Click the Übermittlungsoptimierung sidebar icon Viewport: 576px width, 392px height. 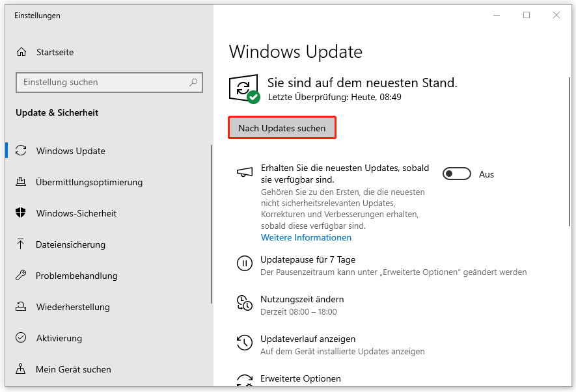[x=21, y=181]
